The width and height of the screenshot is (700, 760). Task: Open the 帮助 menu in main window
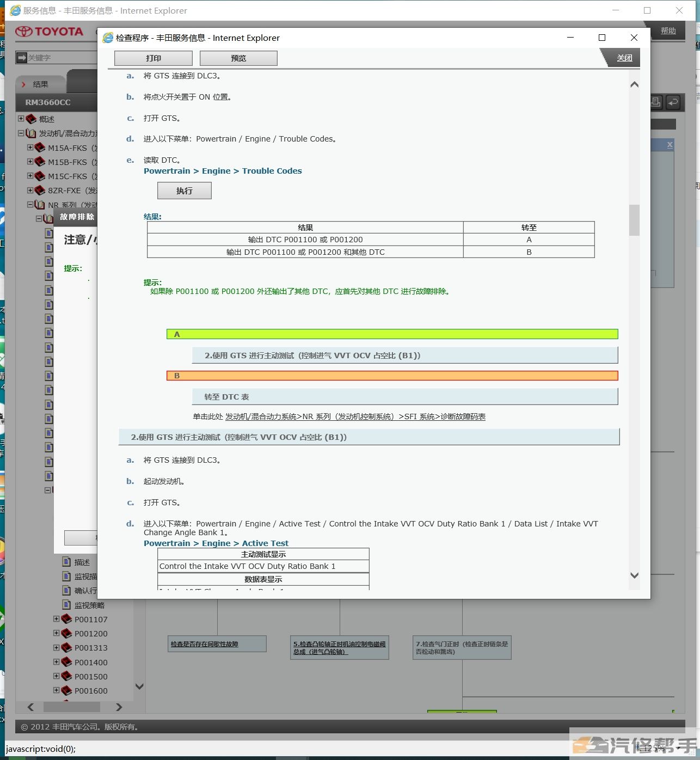[668, 30]
